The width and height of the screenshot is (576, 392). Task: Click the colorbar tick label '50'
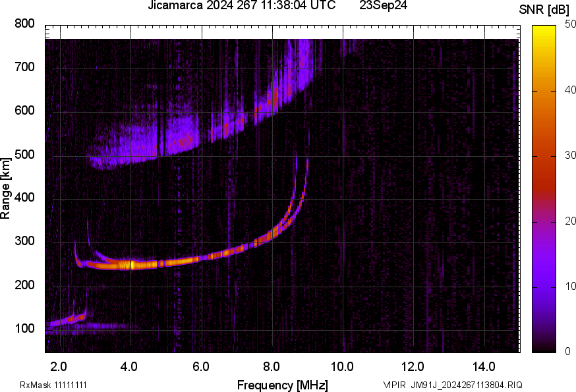tap(570, 24)
